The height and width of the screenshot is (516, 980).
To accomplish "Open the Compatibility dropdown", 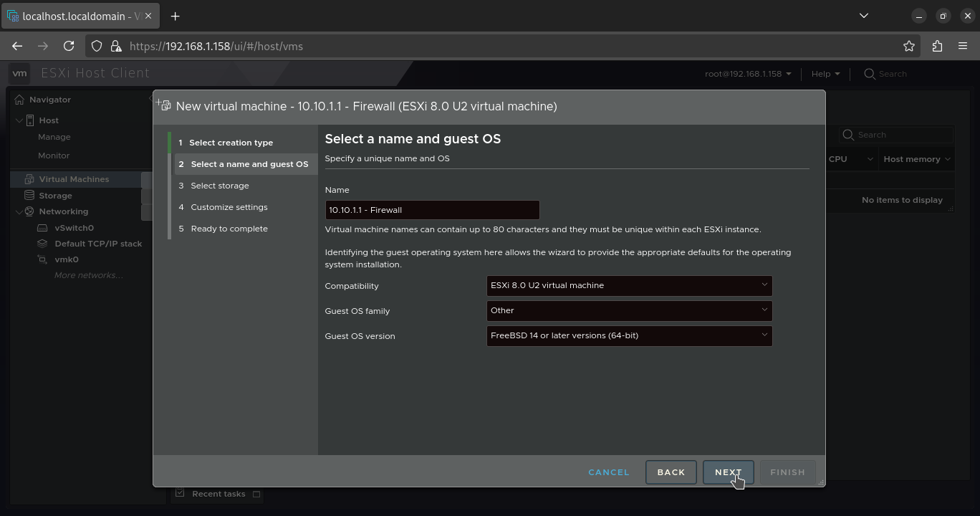I will click(x=629, y=285).
